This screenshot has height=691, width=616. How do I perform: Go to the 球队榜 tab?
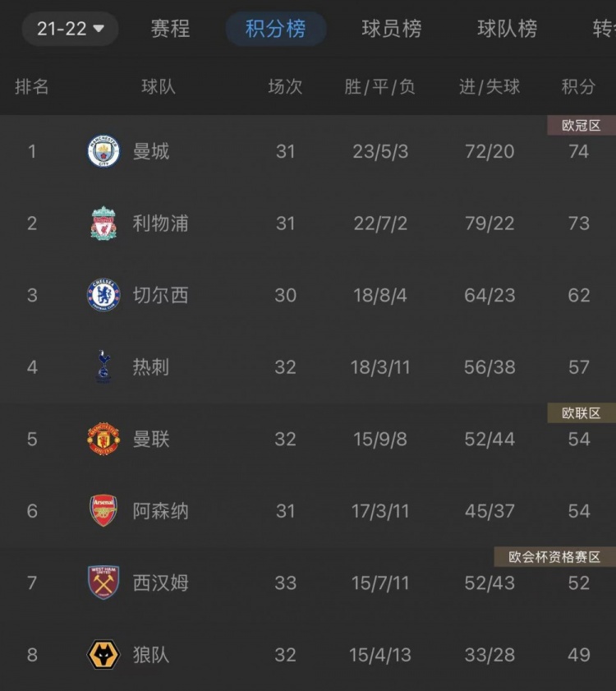tap(507, 29)
